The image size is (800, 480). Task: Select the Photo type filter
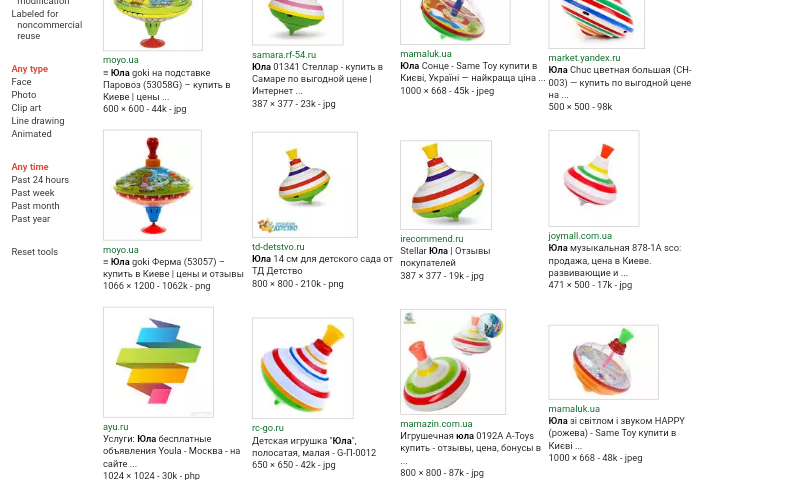24,95
